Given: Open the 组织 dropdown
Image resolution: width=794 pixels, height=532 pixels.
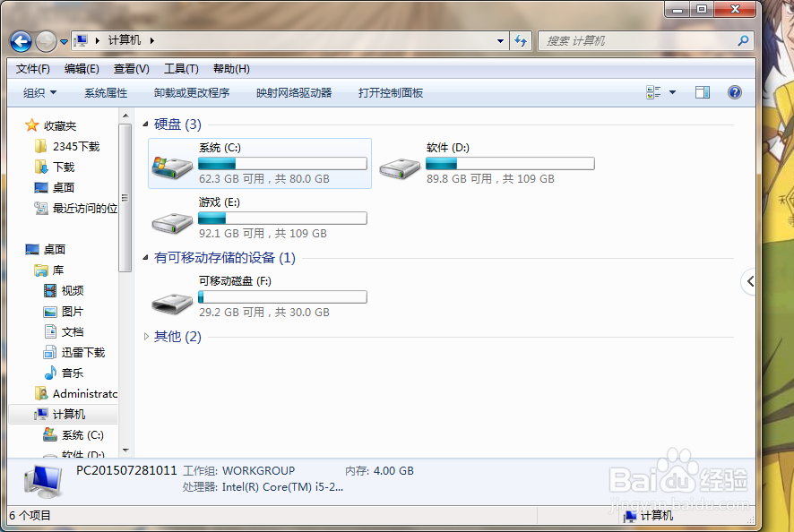Looking at the screenshot, I should tap(39, 92).
